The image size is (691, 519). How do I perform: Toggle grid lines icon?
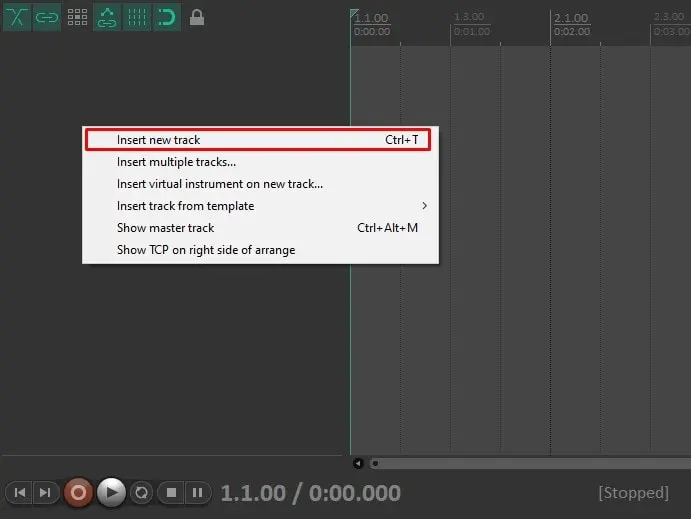click(137, 18)
